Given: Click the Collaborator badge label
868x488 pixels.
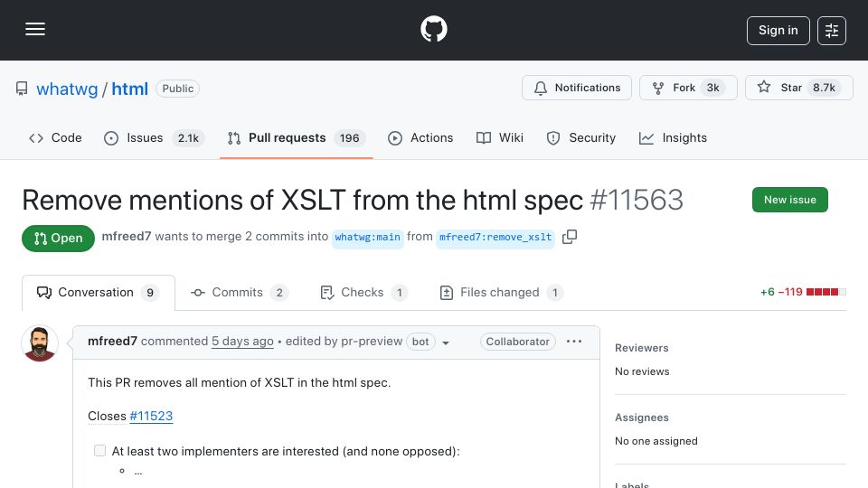Looking at the screenshot, I should pos(517,342).
